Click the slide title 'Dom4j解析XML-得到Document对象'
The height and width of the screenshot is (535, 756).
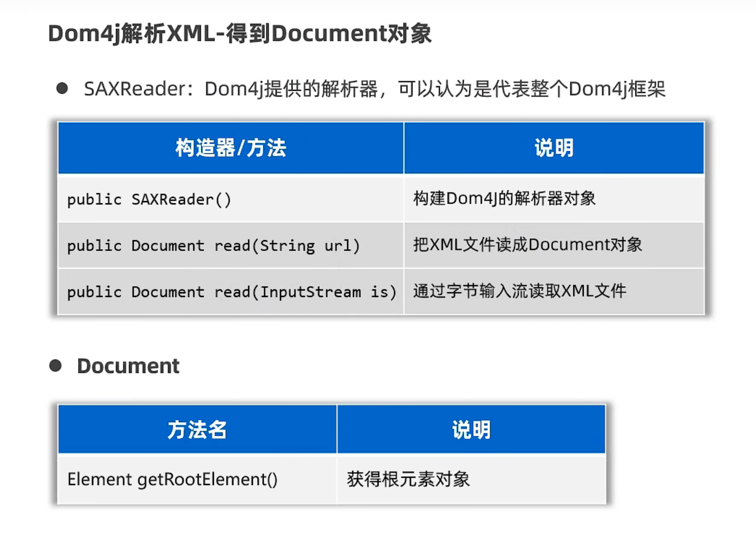click(240, 34)
